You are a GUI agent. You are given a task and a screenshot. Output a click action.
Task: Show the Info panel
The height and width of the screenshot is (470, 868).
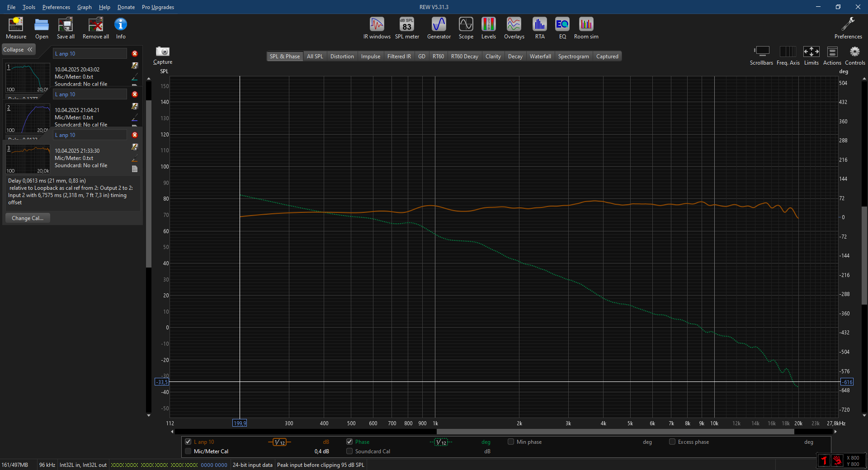pyautogui.click(x=121, y=28)
